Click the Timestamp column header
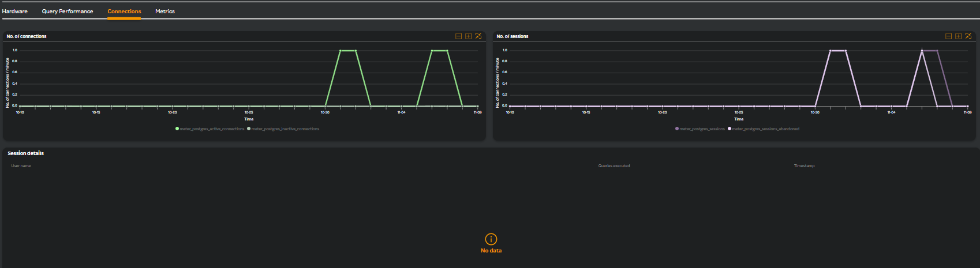The height and width of the screenshot is (268, 980). 804,166
